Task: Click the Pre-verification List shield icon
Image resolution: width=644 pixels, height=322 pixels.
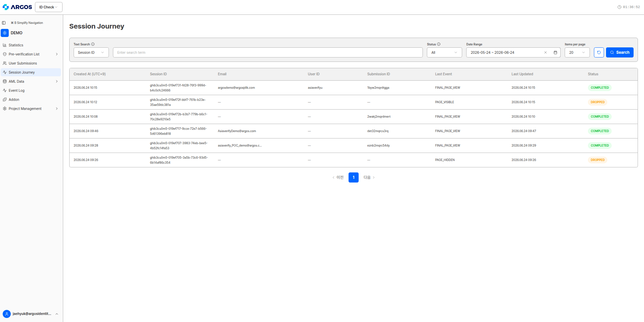Action: click(x=5, y=54)
